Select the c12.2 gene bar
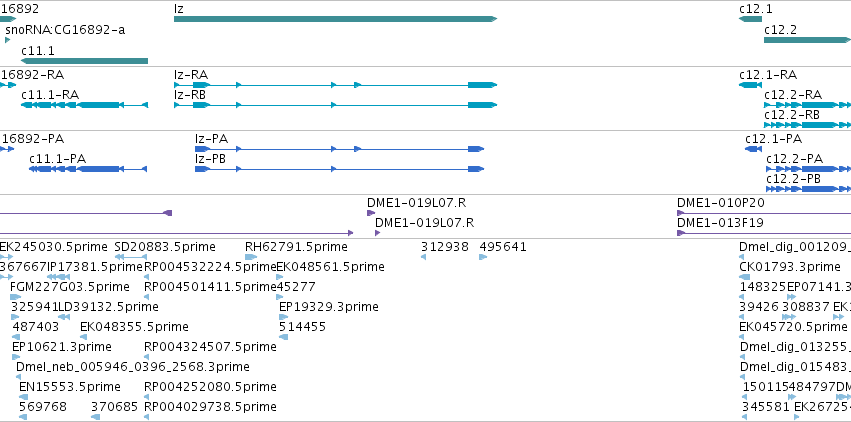 click(807, 40)
